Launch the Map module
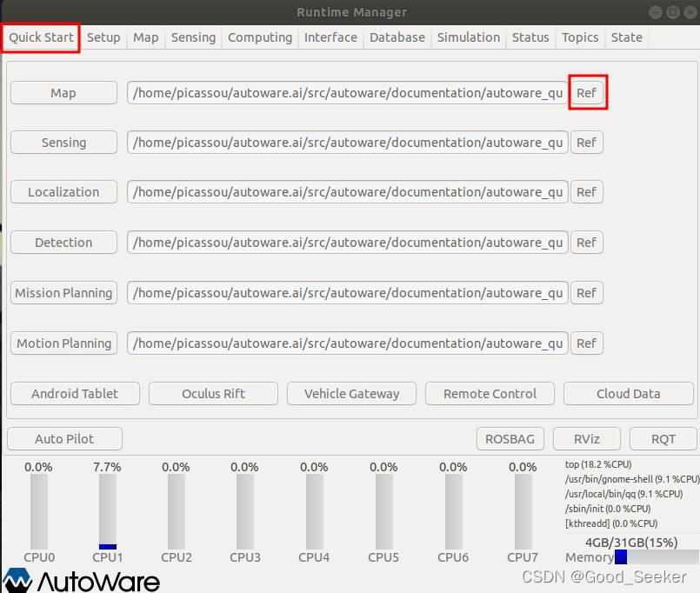Screen dimensions: 700x593 63,92
